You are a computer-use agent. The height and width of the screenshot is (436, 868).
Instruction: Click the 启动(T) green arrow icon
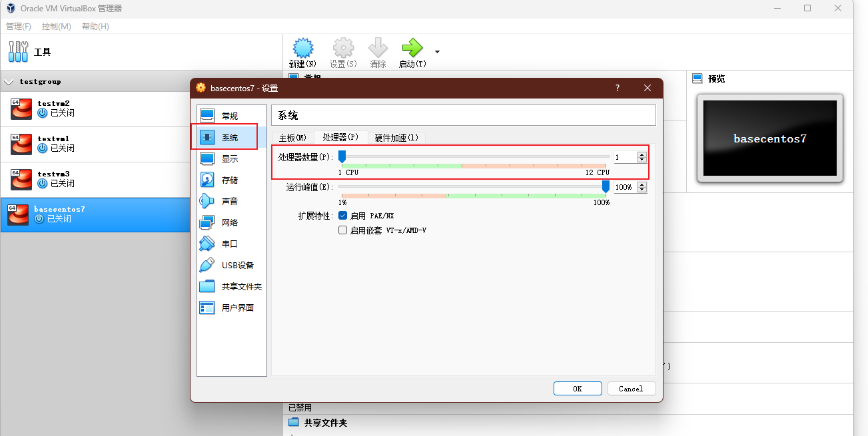(x=412, y=47)
